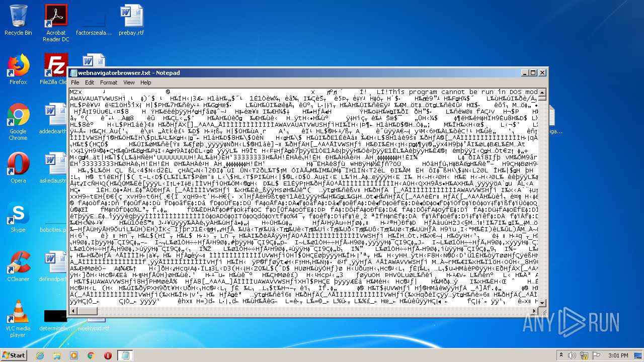Activate the Notepad taskbar button

[x=125, y=355]
